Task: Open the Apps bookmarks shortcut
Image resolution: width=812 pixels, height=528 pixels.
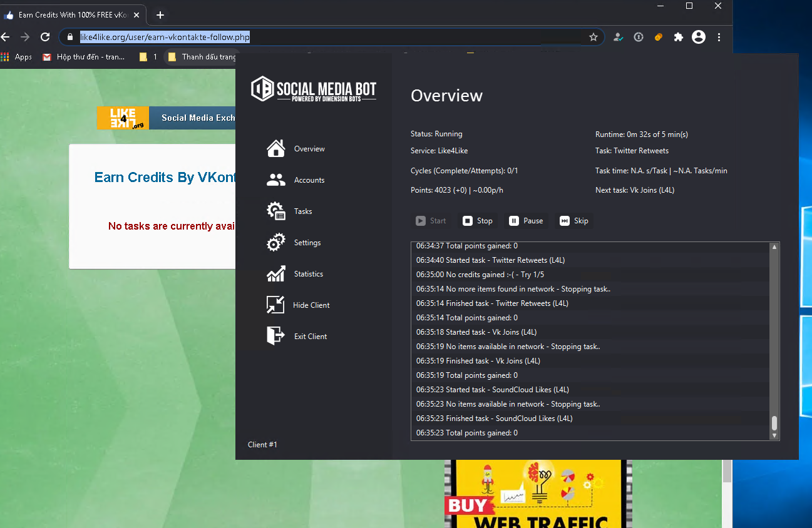Action: 17,57
